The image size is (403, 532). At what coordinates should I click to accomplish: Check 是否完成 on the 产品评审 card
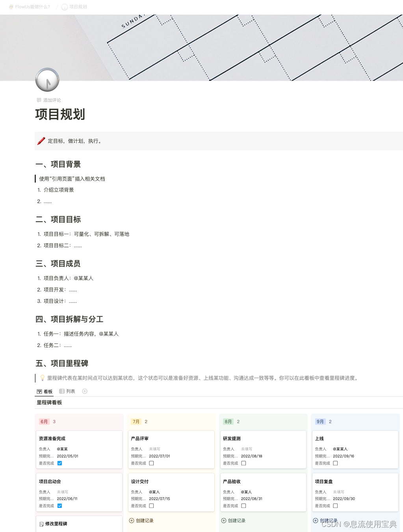152,463
